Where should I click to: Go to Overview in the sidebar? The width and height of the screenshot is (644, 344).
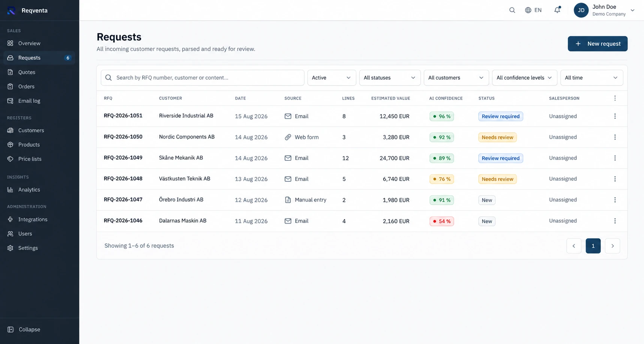39,43
